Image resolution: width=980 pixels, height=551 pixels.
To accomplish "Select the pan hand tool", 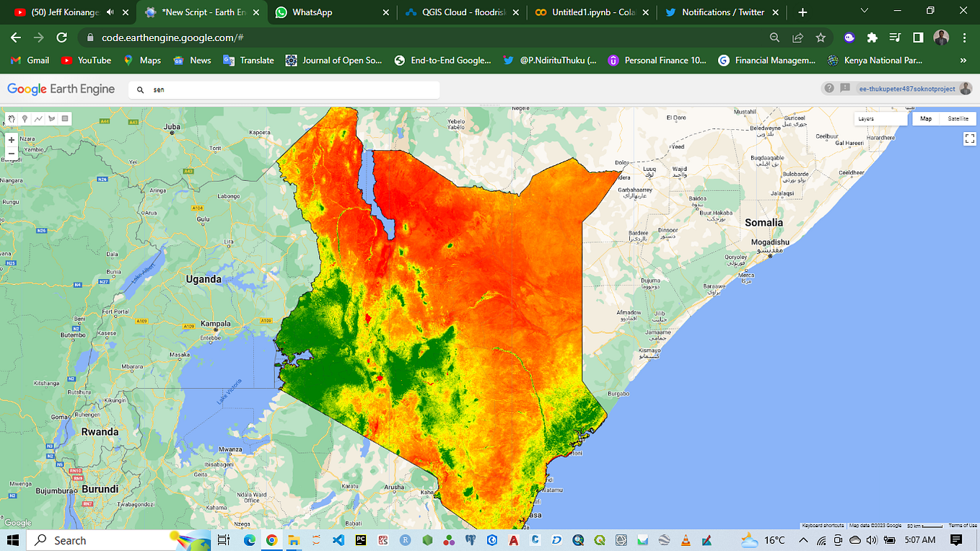I will pyautogui.click(x=11, y=118).
